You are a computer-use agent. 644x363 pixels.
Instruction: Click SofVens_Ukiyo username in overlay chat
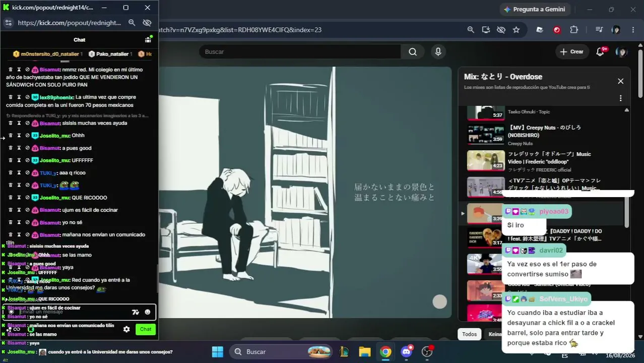point(563,299)
